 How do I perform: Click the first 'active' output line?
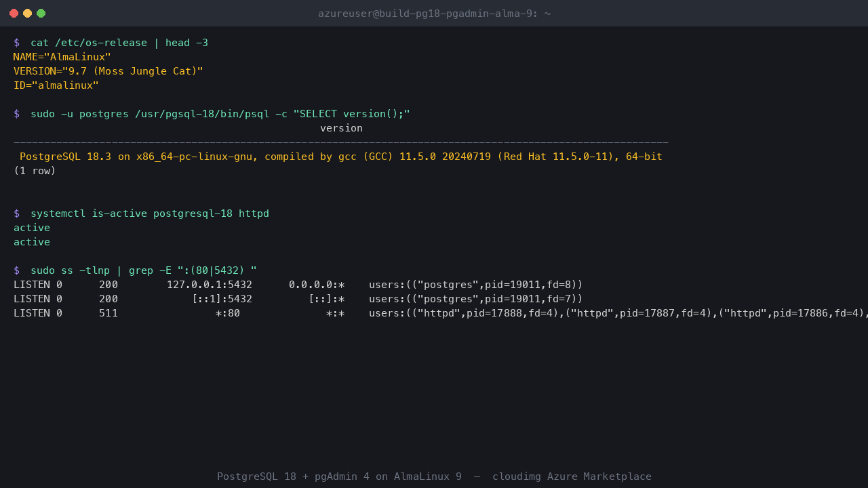tap(32, 228)
